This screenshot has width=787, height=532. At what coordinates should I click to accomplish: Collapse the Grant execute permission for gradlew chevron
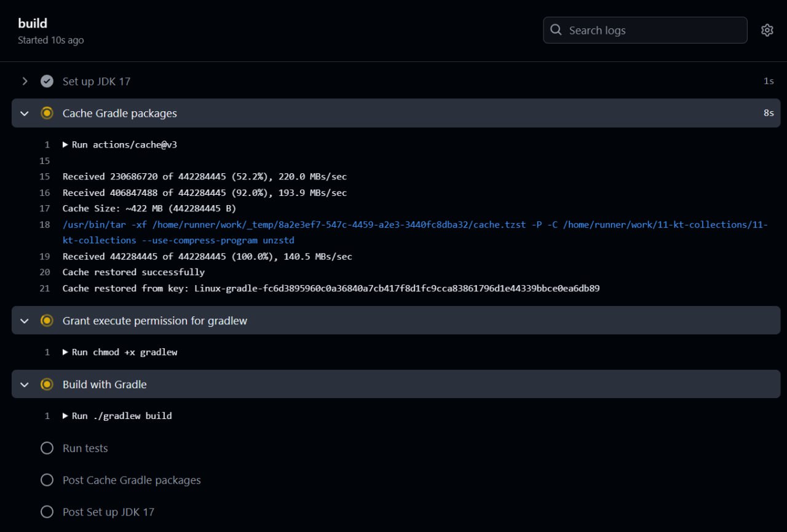point(25,321)
